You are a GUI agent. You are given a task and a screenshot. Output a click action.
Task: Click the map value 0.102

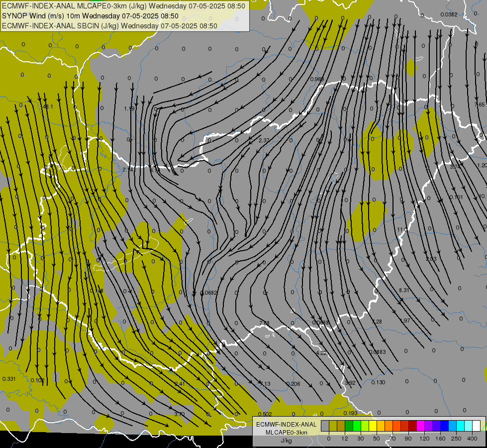pos(38,380)
